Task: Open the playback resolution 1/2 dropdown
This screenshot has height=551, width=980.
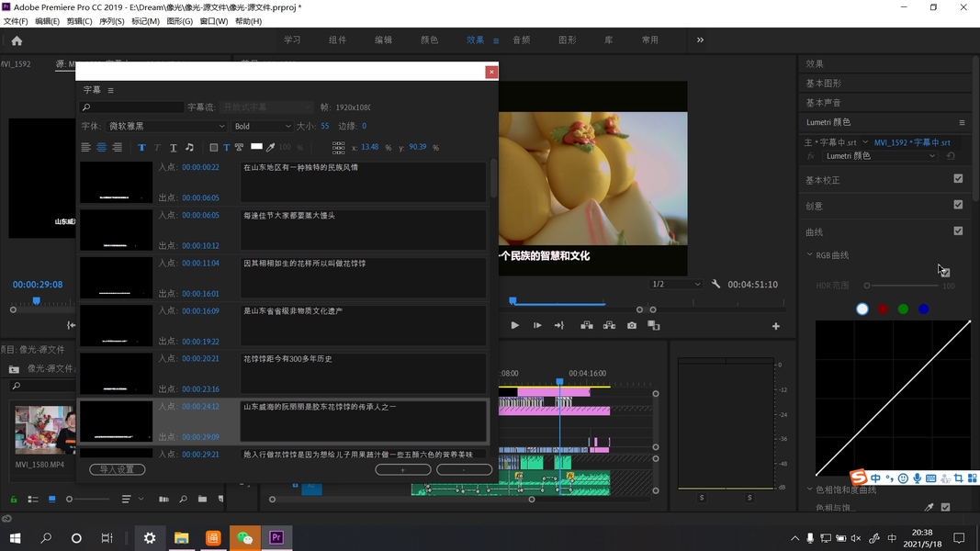Action: [x=676, y=285]
